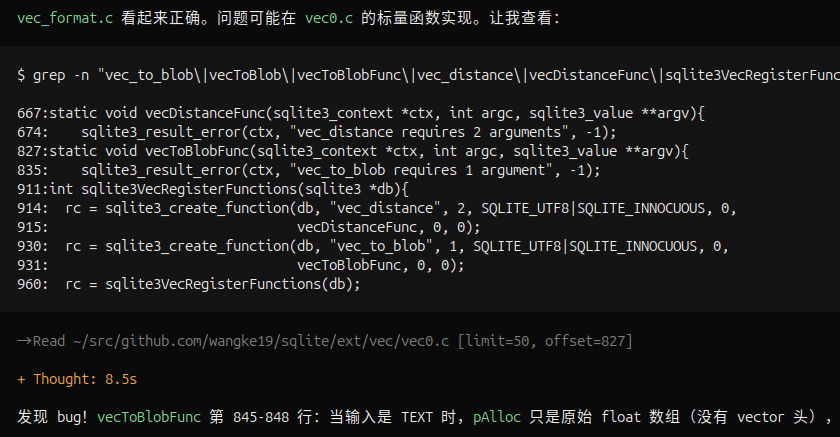Click the limit=50, offset=827 parameters
840x437 pixels.
coord(545,341)
